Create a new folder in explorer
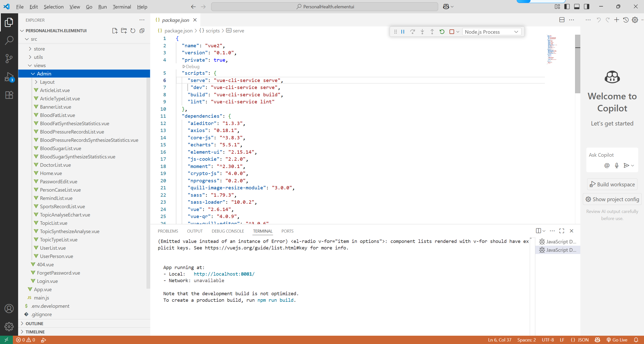 click(124, 31)
